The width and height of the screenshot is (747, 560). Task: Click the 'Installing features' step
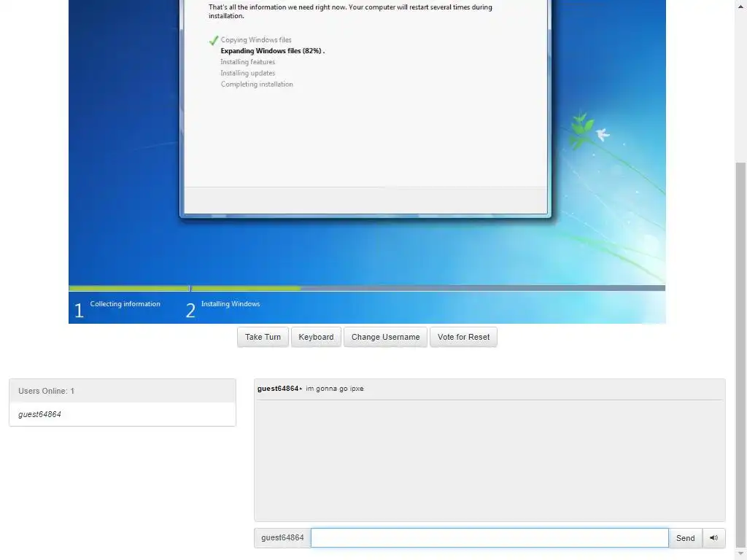(248, 62)
